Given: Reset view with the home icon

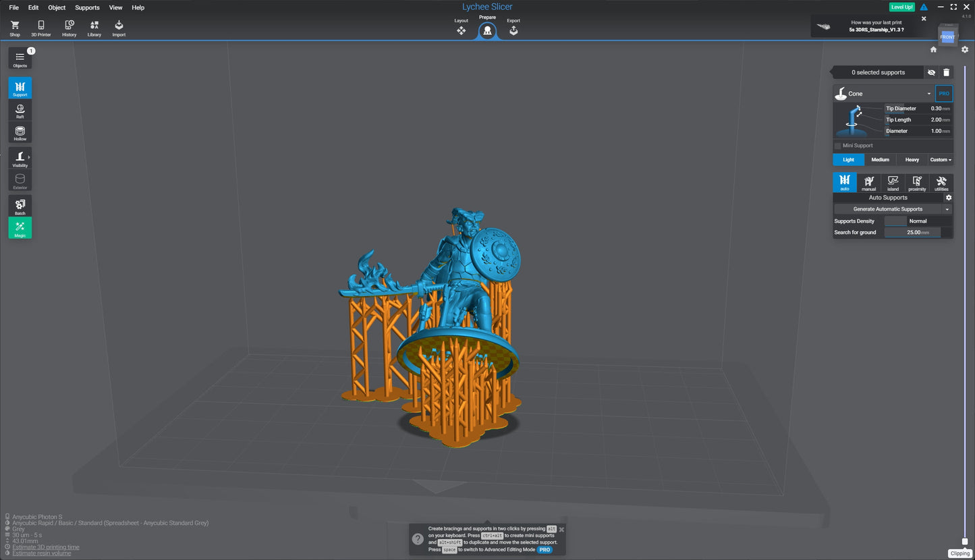Looking at the screenshot, I should pyautogui.click(x=933, y=49).
